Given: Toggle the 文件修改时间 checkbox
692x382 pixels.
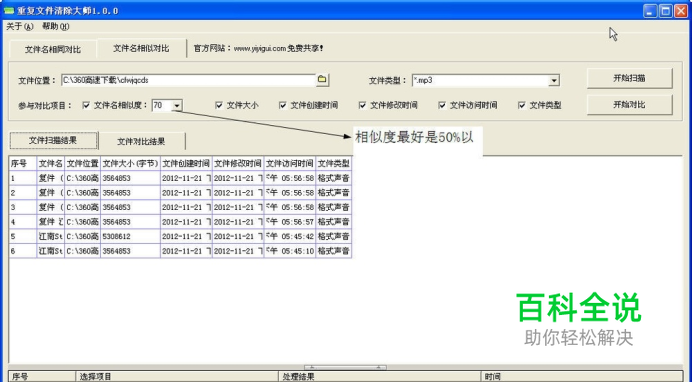Looking at the screenshot, I should click(x=362, y=105).
